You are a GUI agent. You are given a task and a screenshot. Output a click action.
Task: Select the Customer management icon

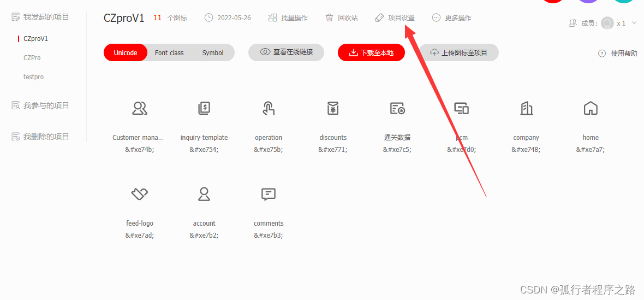140,108
